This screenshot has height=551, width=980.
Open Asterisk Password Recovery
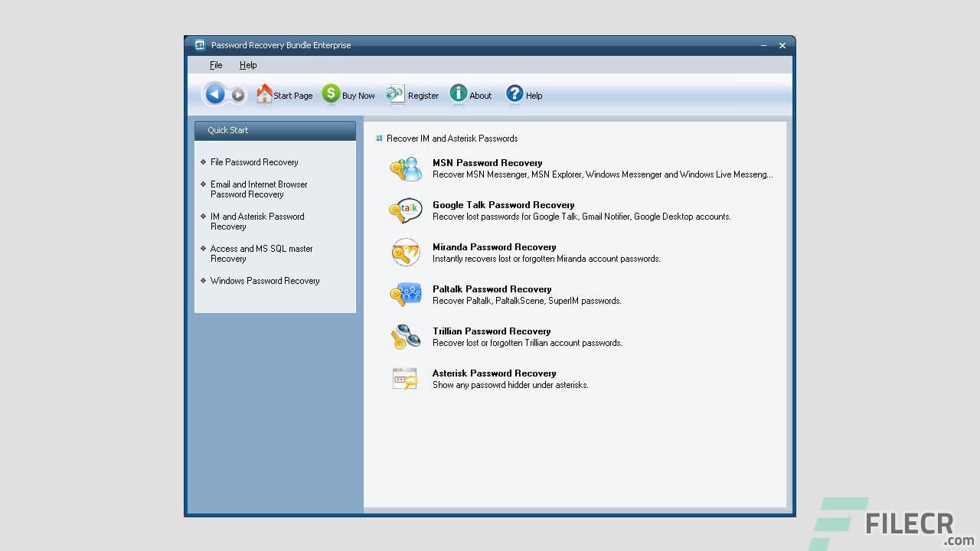(x=494, y=373)
